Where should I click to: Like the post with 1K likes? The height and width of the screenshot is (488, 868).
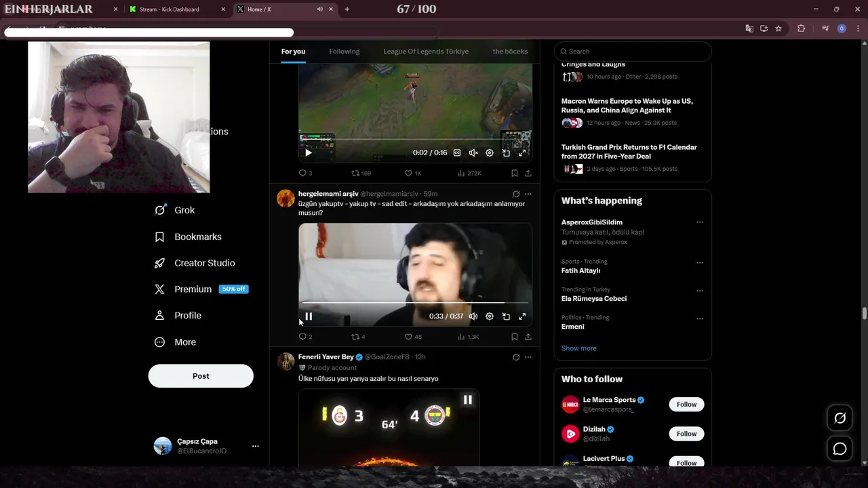point(413,174)
